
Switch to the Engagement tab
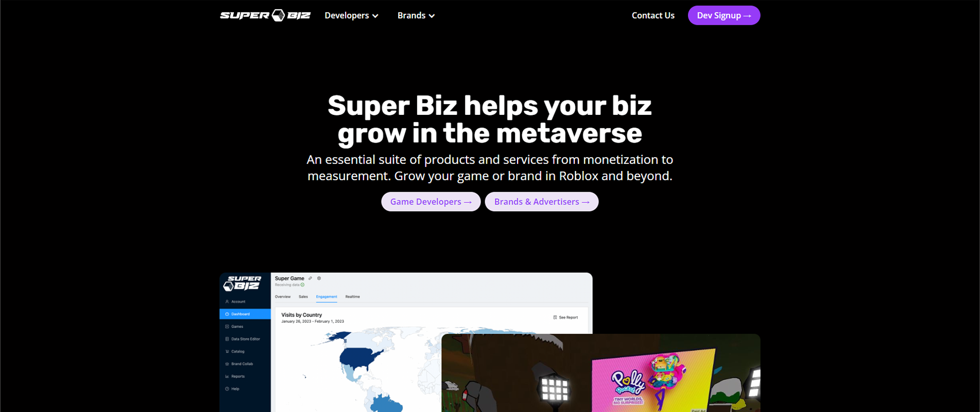pos(326,297)
